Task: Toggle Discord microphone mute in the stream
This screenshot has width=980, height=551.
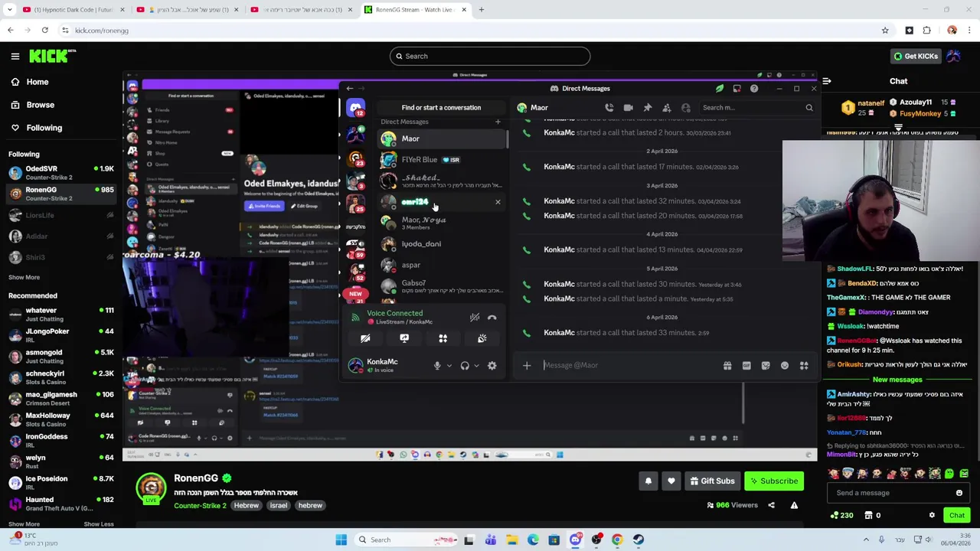Action: point(437,366)
